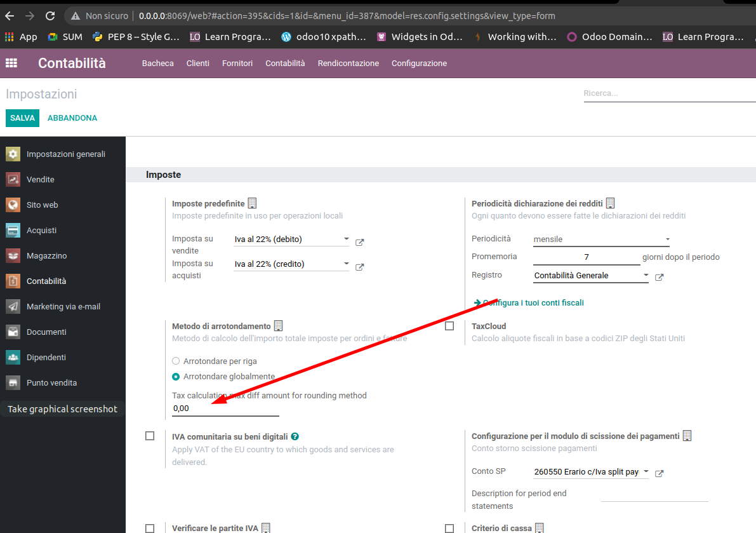Open the Configurazione menu
This screenshot has width=756, height=533.
[419, 63]
